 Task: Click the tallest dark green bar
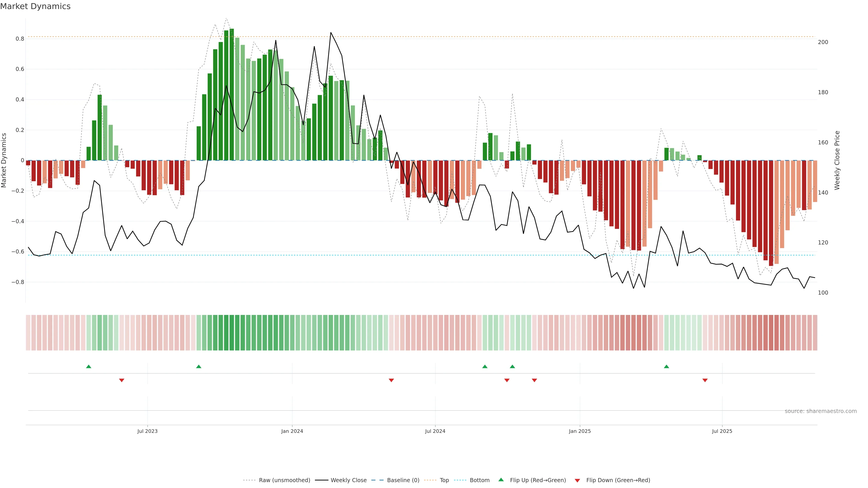pos(232,94)
